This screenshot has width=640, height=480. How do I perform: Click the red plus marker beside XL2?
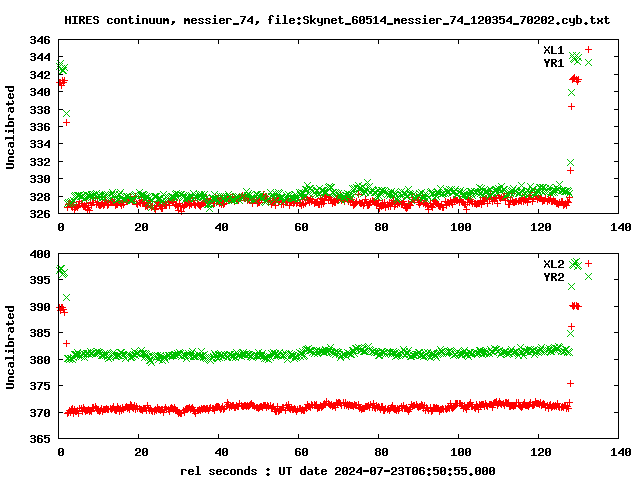pyautogui.click(x=588, y=264)
